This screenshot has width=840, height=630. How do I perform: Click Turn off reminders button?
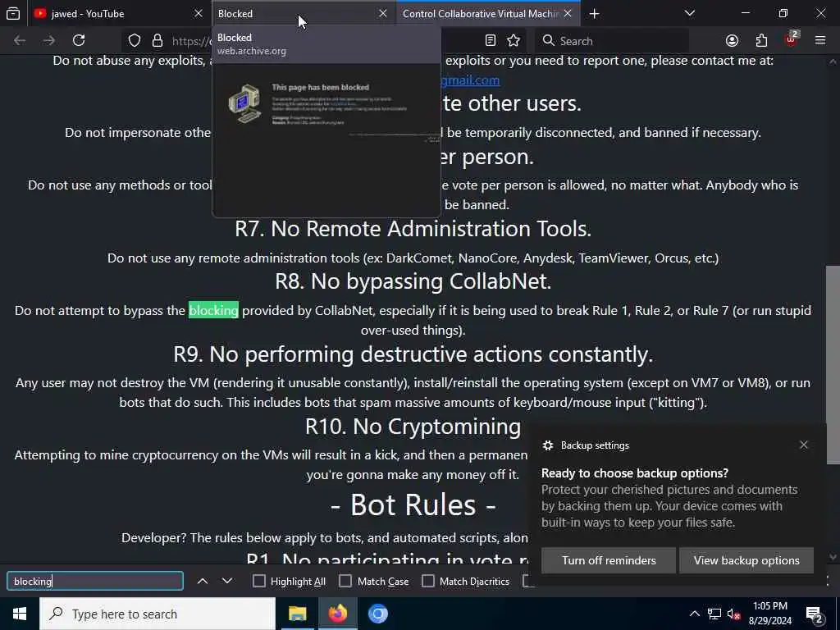pos(609,560)
